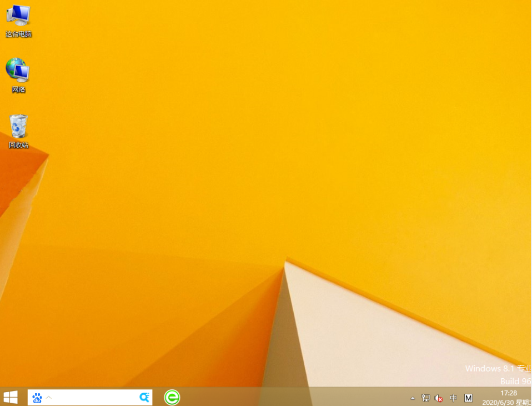This screenshot has width=532, height=406.
Task: Select the 回收站 recycle bin icon
Action: (x=18, y=126)
